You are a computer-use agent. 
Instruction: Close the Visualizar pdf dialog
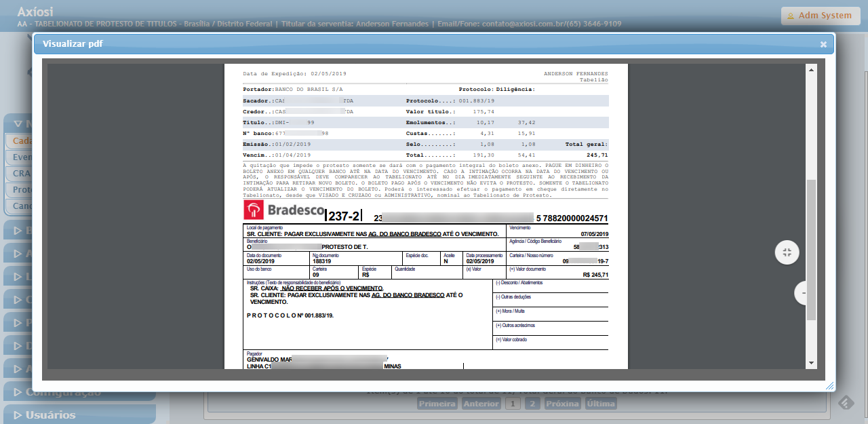tap(823, 44)
